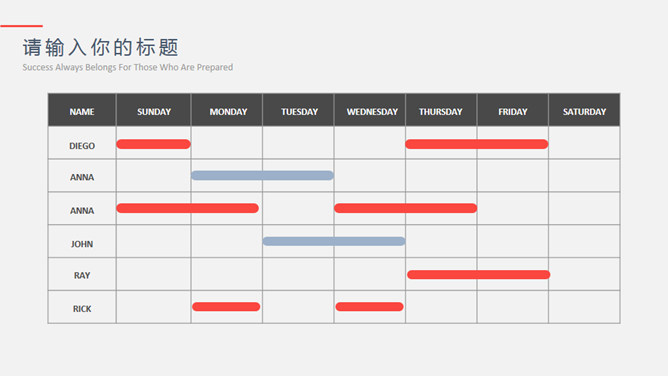Click the SATURDAY header cell

584,110
